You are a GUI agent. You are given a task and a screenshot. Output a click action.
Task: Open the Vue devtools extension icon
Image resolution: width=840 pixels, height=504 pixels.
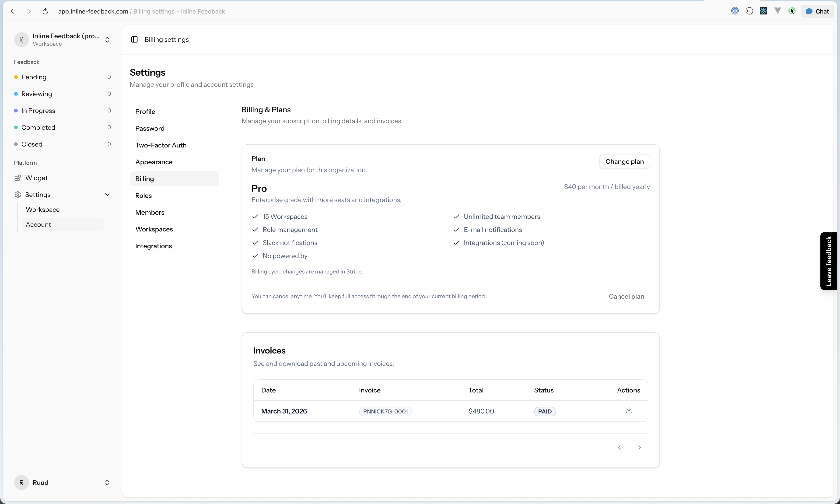click(777, 11)
